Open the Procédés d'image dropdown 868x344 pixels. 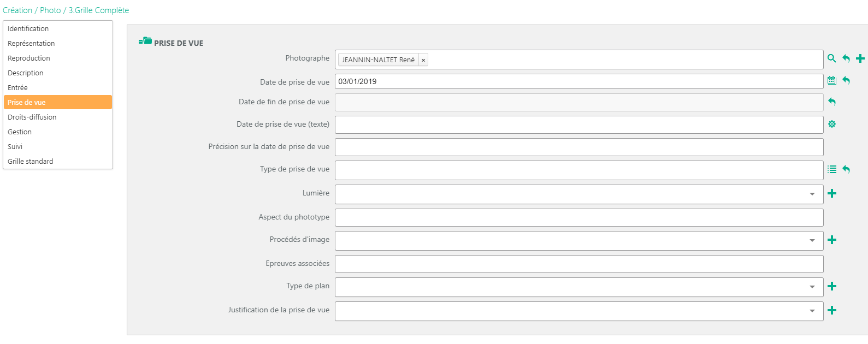click(x=812, y=241)
